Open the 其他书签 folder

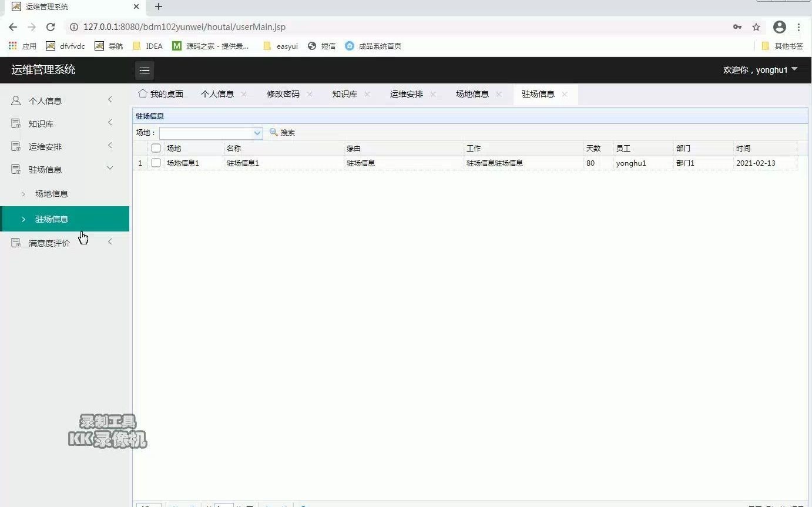[782, 46]
